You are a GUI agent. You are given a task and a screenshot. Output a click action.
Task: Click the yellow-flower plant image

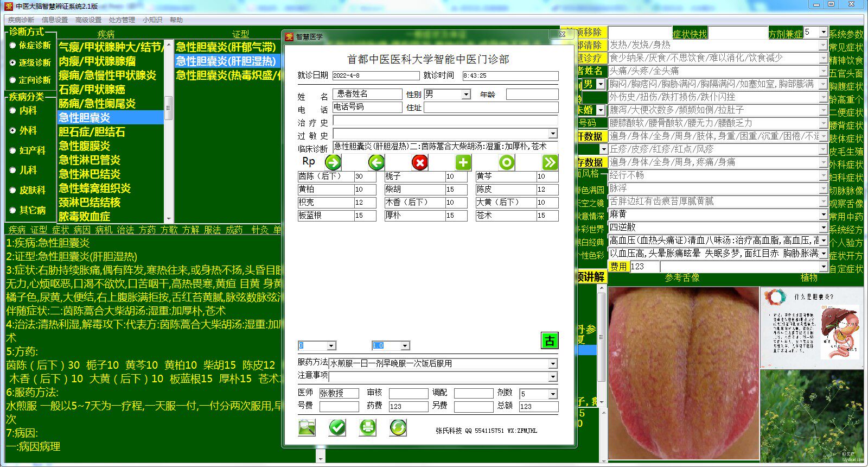[812, 416]
